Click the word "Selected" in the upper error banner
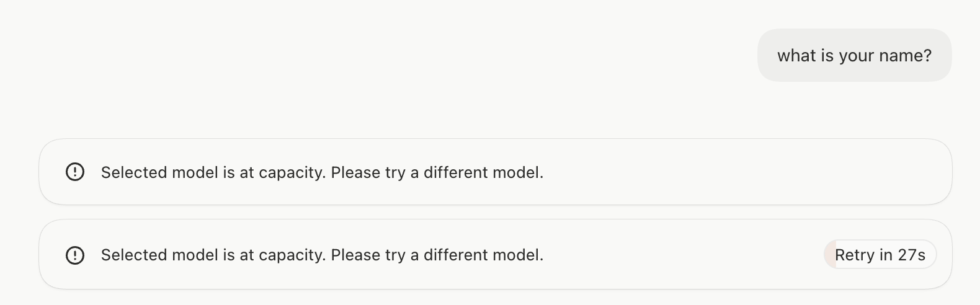The image size is (980, 305). 134,172
